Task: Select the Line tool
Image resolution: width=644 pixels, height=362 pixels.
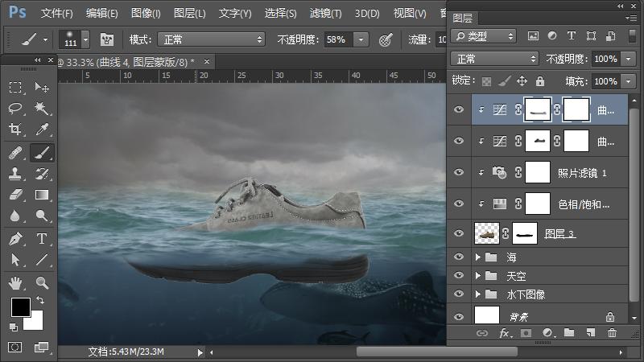Action: [42, 259]
